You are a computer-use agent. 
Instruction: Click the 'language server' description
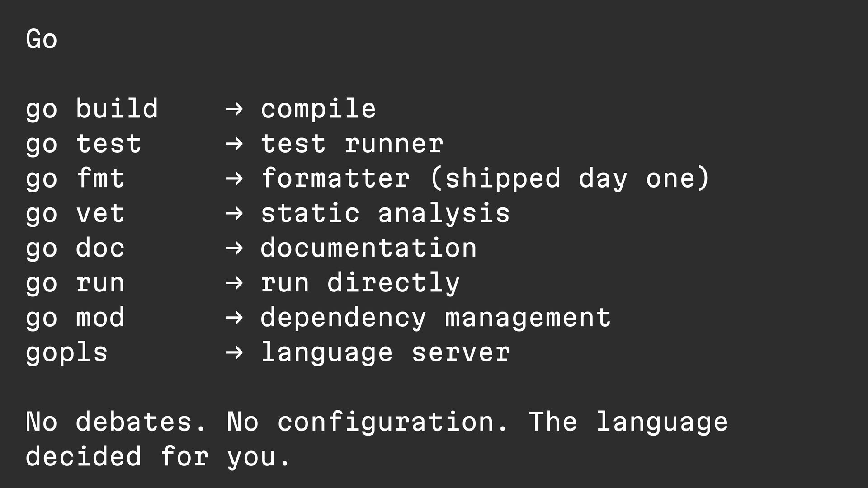tap(386, 353)
